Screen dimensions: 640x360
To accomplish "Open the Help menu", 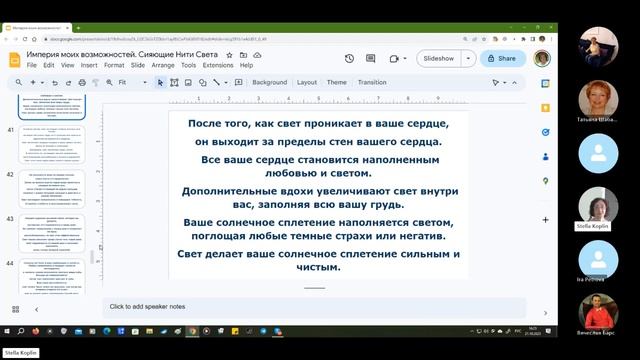I will tap(247, 65).
